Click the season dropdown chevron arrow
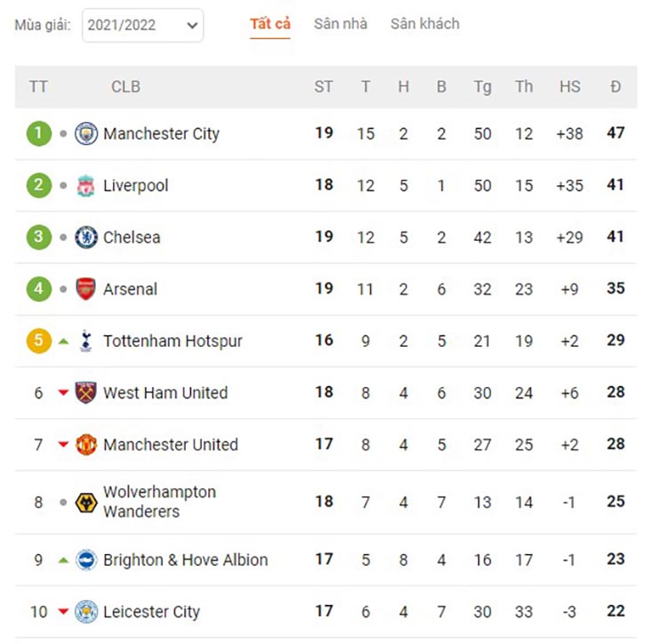The height and width of the screenshot is (644, 658). pos(192,26)
